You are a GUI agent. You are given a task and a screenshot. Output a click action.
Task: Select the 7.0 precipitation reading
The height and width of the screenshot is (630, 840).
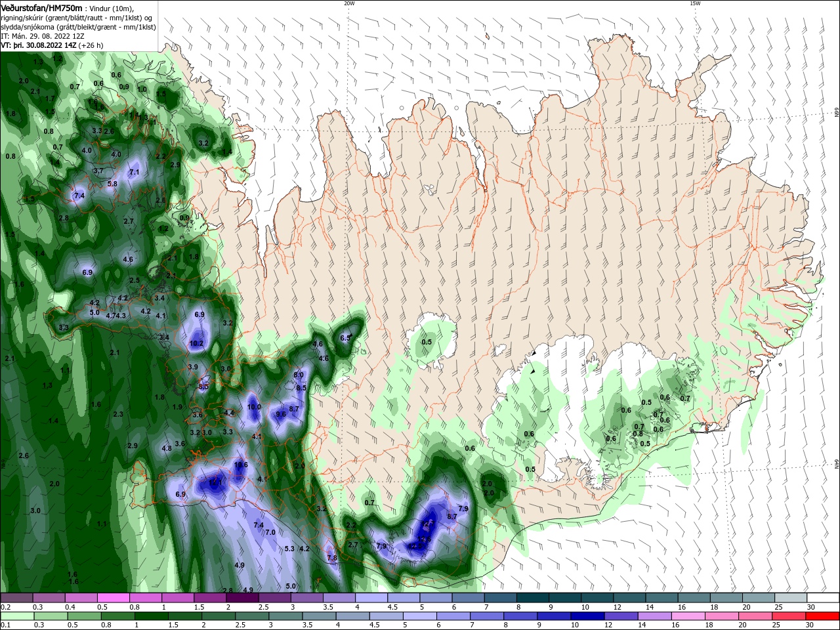tap(270, 532)
